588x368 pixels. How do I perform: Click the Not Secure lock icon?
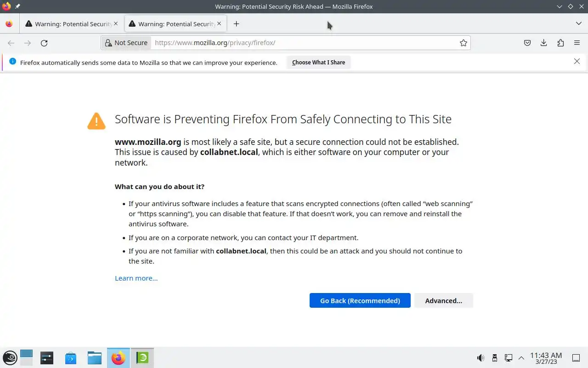(x=108, y=43)
